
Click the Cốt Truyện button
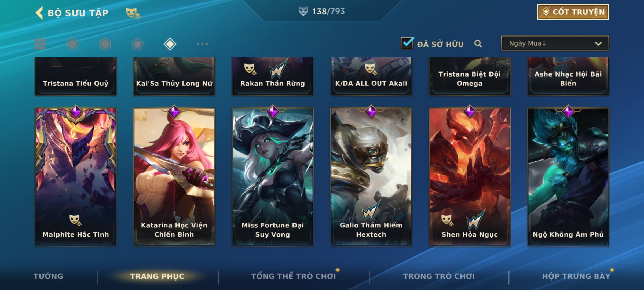click(573, 12)
